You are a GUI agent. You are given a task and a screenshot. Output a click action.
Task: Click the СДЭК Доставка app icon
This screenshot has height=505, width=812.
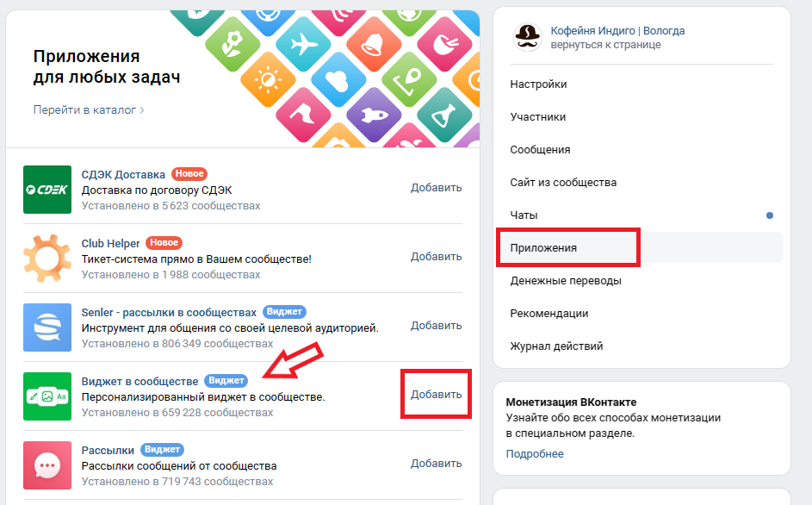[47, 190]
